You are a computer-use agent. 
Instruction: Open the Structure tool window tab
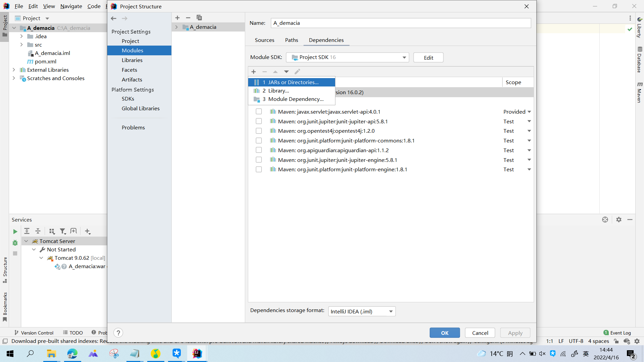click(5, 270)
